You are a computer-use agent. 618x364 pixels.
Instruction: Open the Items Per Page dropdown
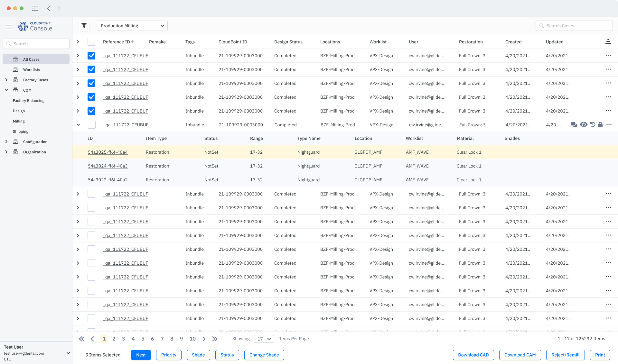tap(264, 339)
